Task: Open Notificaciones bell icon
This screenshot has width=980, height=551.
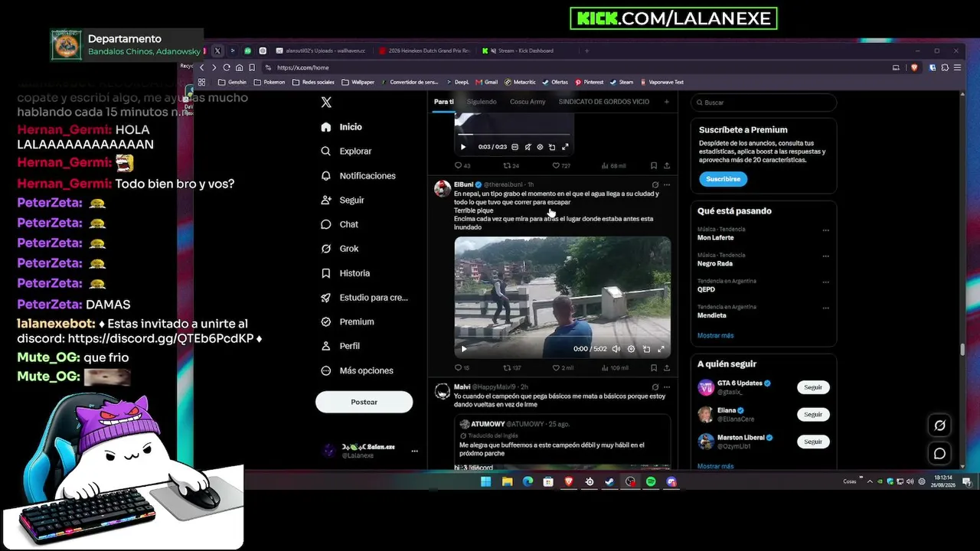Action: coord(326,176)
